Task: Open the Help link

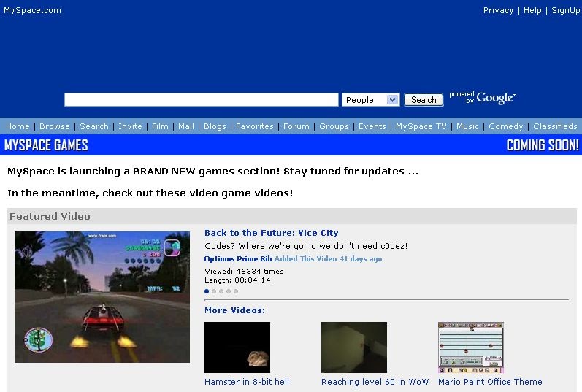Action: click(532, 10)
